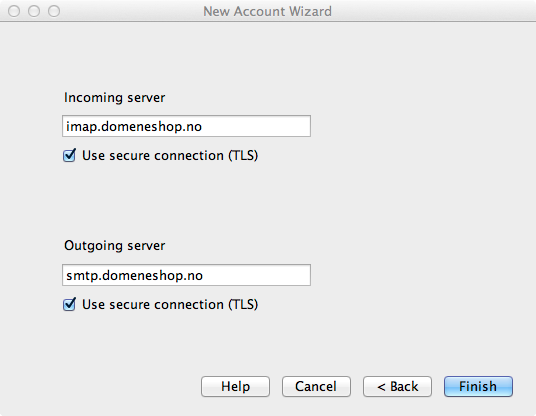Click the TLS label text below the incoming server field
This screenshot has height=416, width=536.
click(x=170, y=156)
